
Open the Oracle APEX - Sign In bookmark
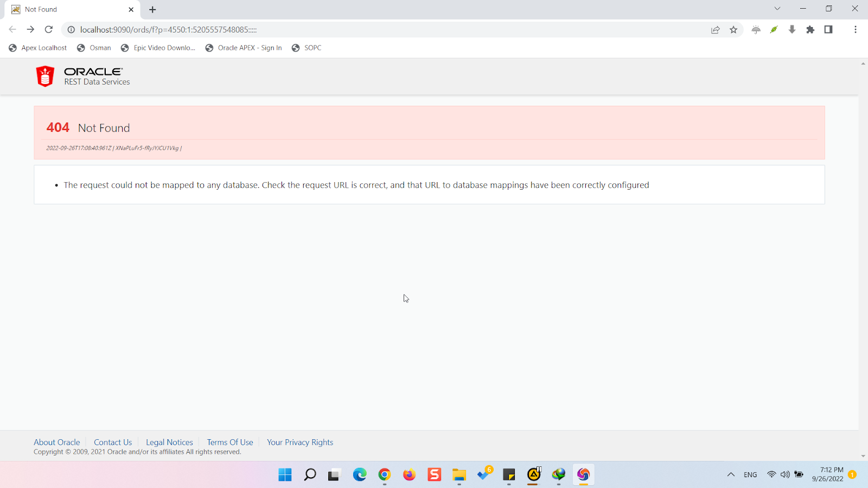click(x=244, y=48)
